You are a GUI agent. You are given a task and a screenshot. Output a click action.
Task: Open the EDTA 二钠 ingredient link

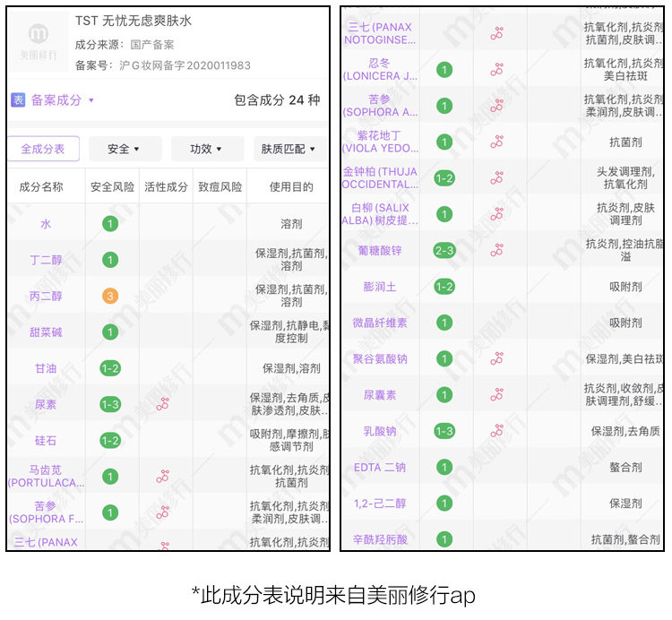click(380, 467)
